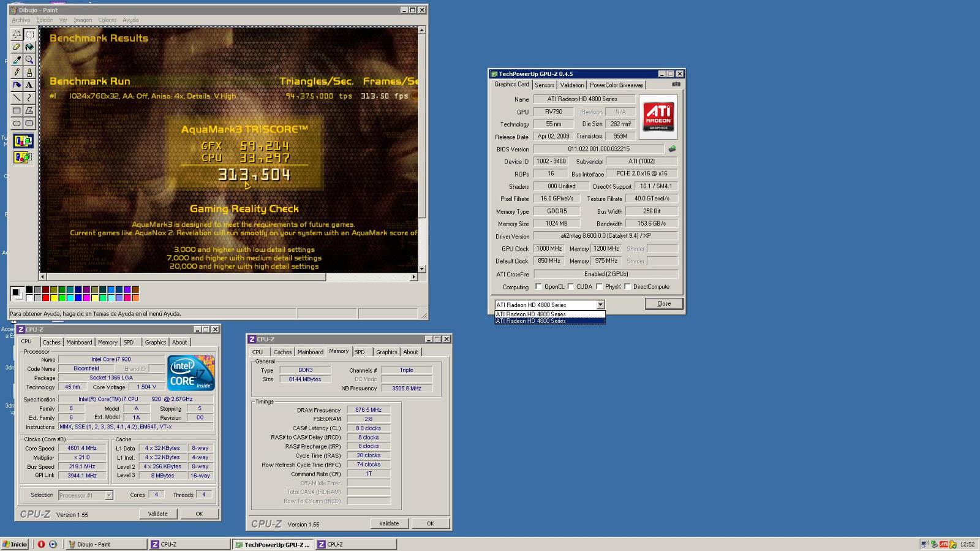Switch to Caches tab in left CPU-Z window

click(x=51, y=342)
